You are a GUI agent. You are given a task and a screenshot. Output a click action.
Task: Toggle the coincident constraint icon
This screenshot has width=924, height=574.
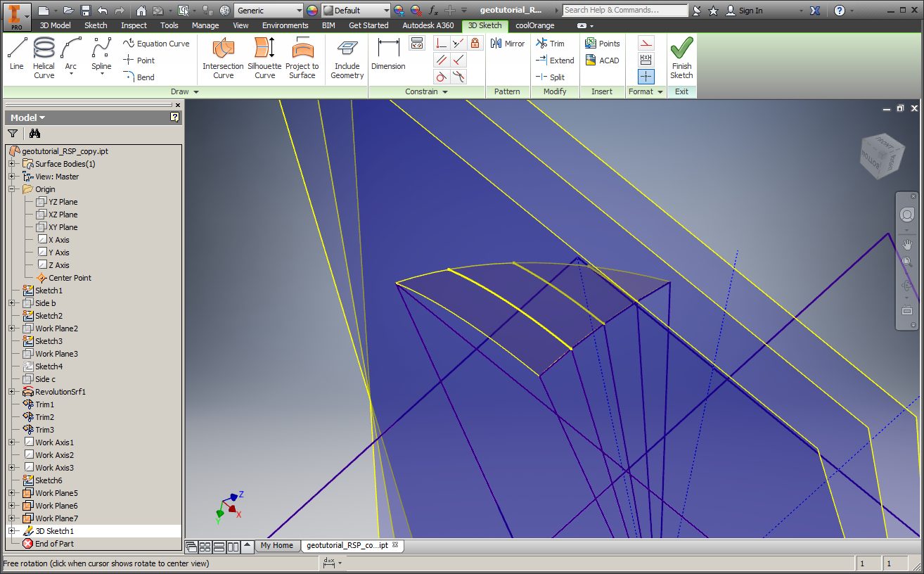tap(441, 43)
